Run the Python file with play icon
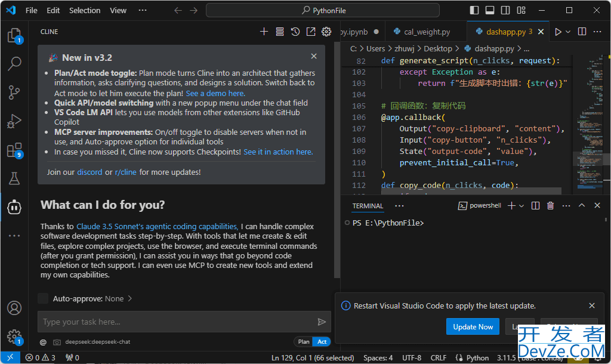This screenshot has height=364, width=611. coord(558,32)
